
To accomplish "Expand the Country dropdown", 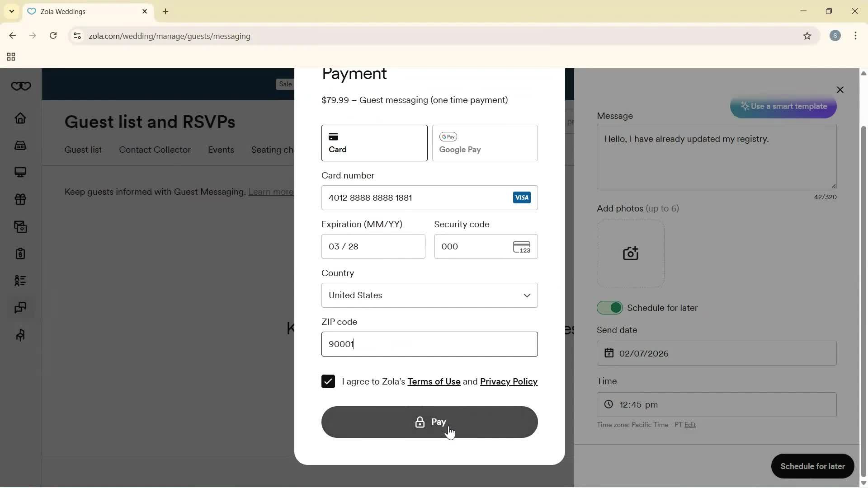I will (429, 296).
